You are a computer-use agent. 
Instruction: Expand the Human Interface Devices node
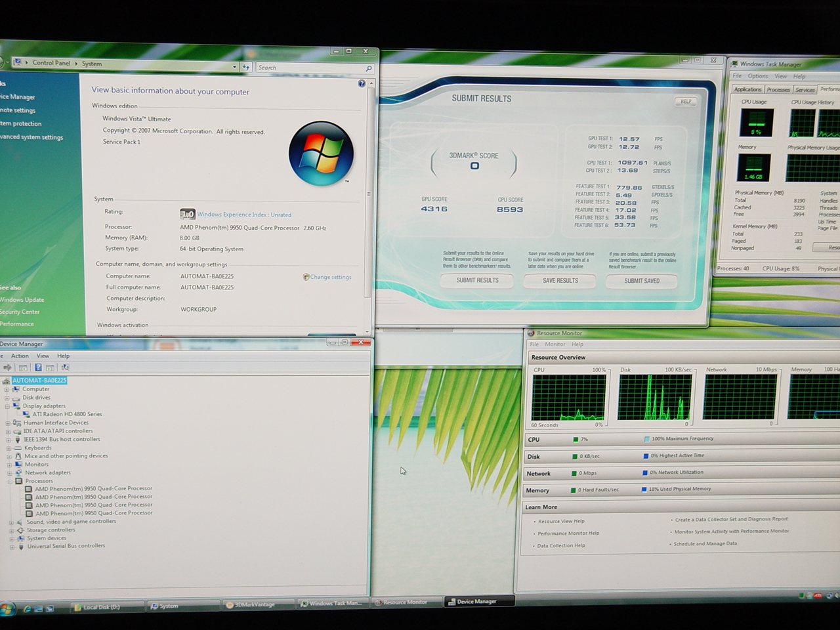click(8, 423)
